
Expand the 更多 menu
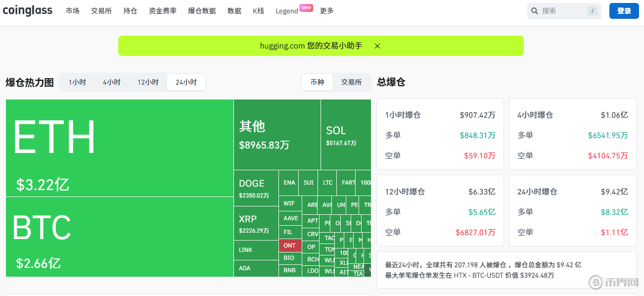[327, 11]
